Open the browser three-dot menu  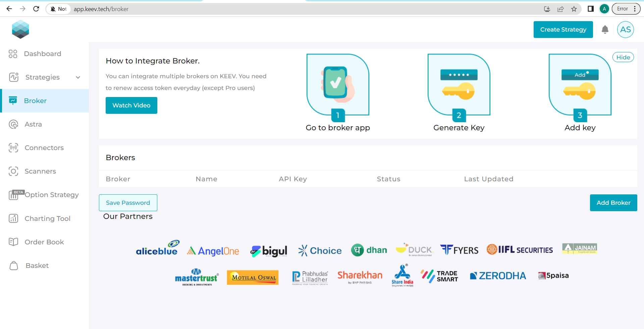635,9
